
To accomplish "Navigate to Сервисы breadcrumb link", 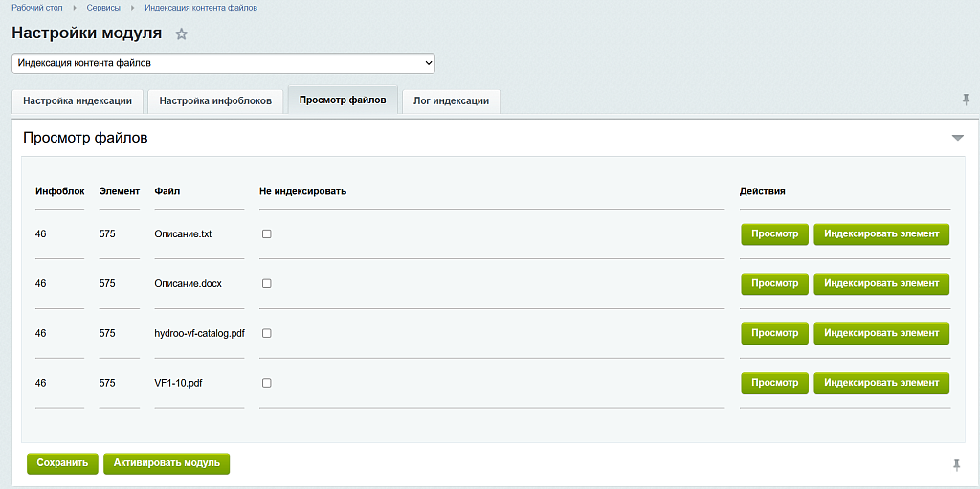I will click(103, 8).
